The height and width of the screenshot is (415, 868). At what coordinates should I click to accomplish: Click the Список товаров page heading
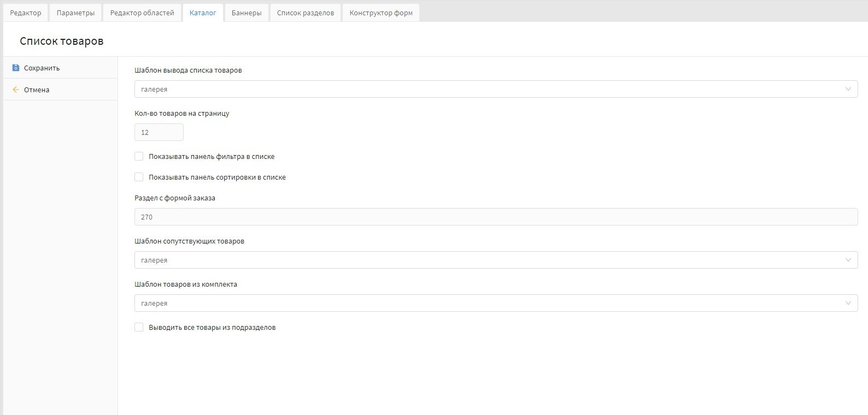(x=62, y=41)
